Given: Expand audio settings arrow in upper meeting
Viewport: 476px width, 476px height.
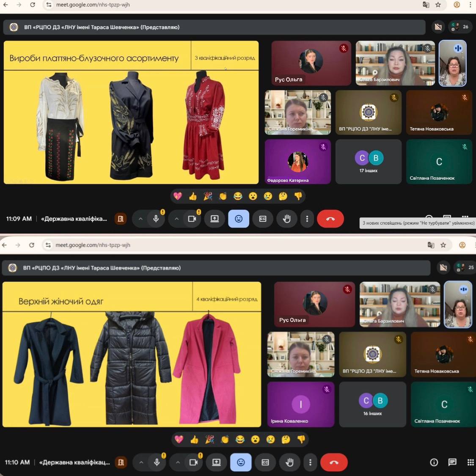Looking at the screenshot, I should coord(140,219).
